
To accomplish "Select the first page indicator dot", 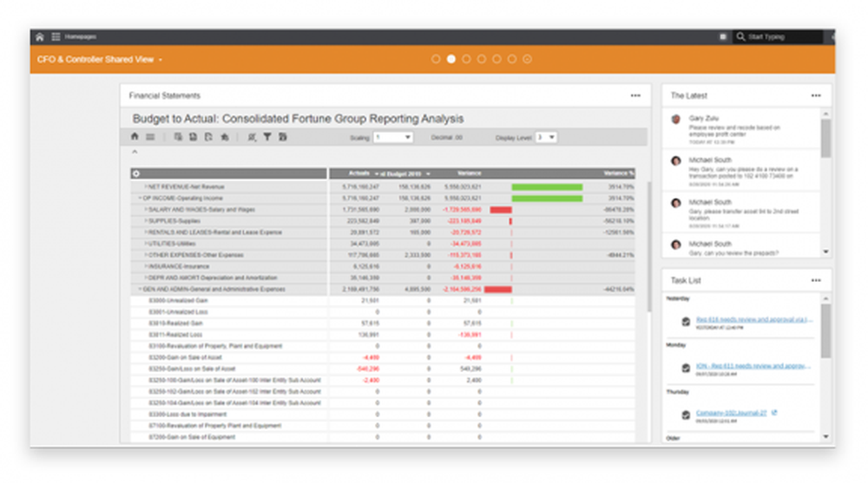I will pos(436,59).
